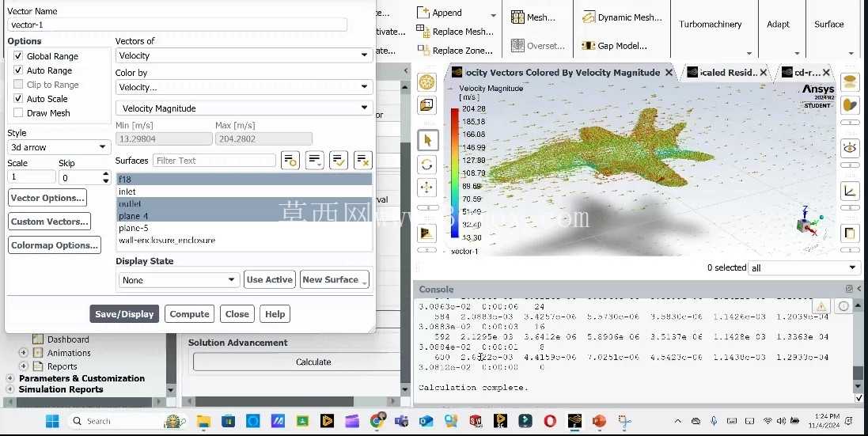Enable the Draw Mesh checkbox
The width and height of the screenshot is (868, 436).
(x=18, y=113)
